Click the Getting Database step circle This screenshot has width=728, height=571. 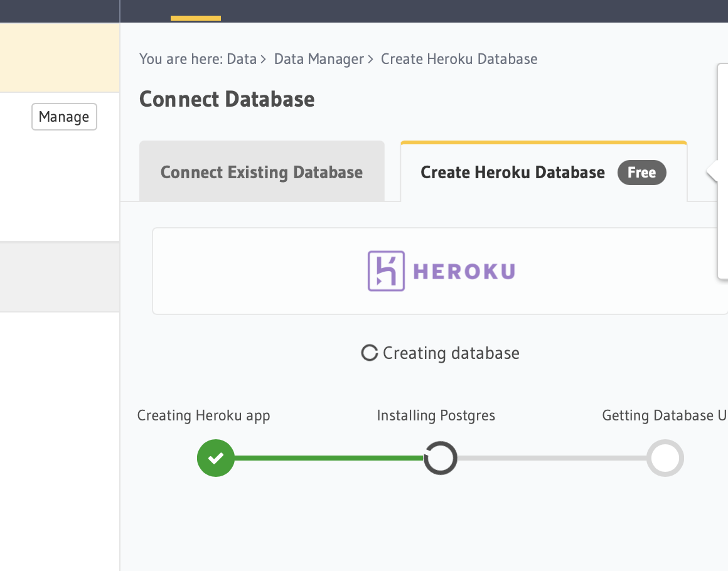click(665, 457)
